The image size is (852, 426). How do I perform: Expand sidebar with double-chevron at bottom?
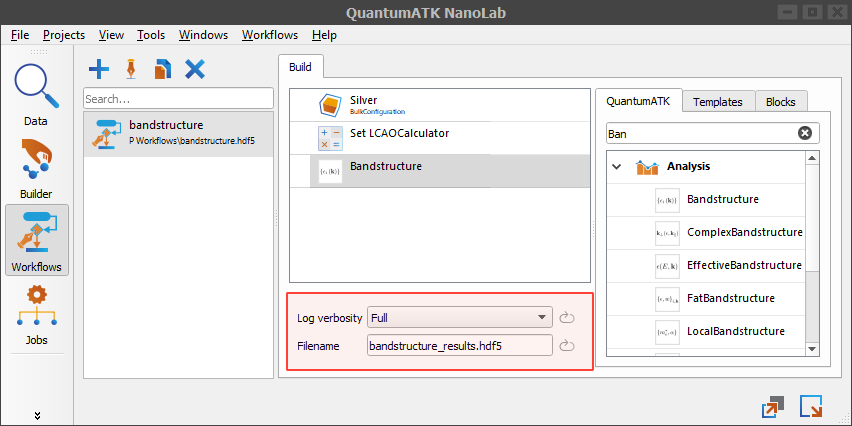[x=37, y=416]
